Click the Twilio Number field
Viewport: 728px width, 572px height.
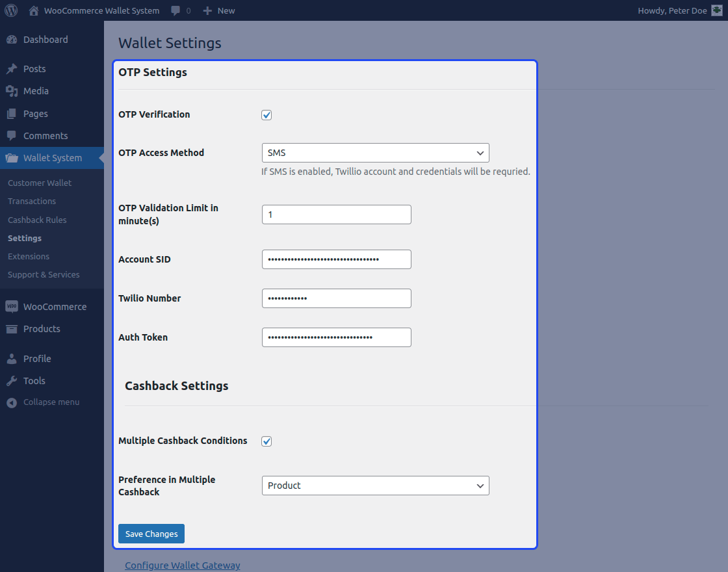click(x=337, y=298)
